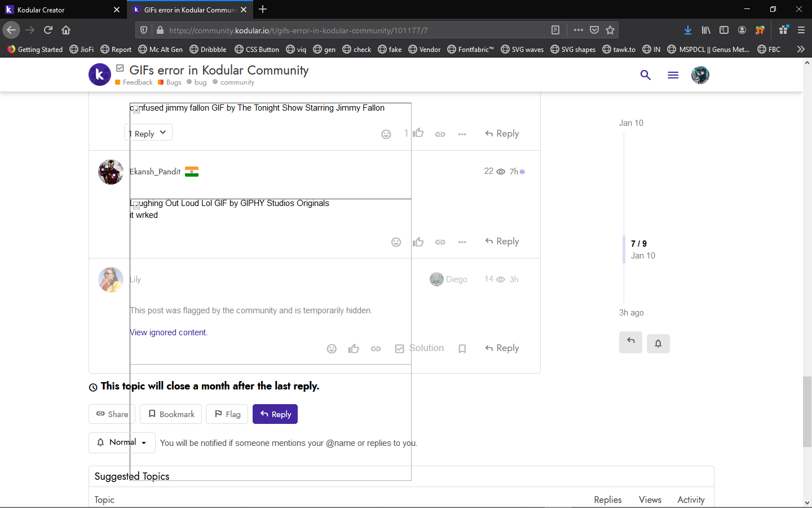Copy a link to the hidden post
812x508 pixels.
tap(376, 348)
